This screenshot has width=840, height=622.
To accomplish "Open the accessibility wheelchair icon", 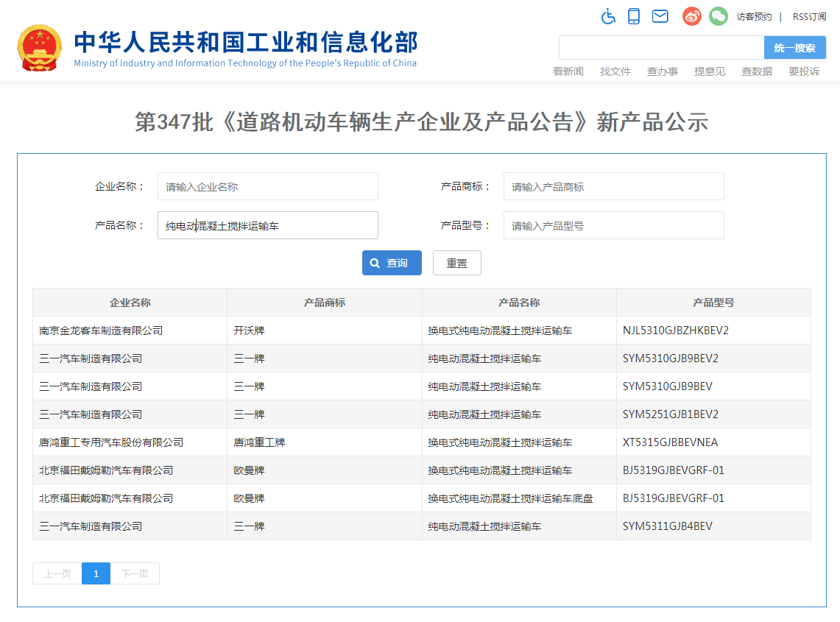I will (x=608, y=17).
